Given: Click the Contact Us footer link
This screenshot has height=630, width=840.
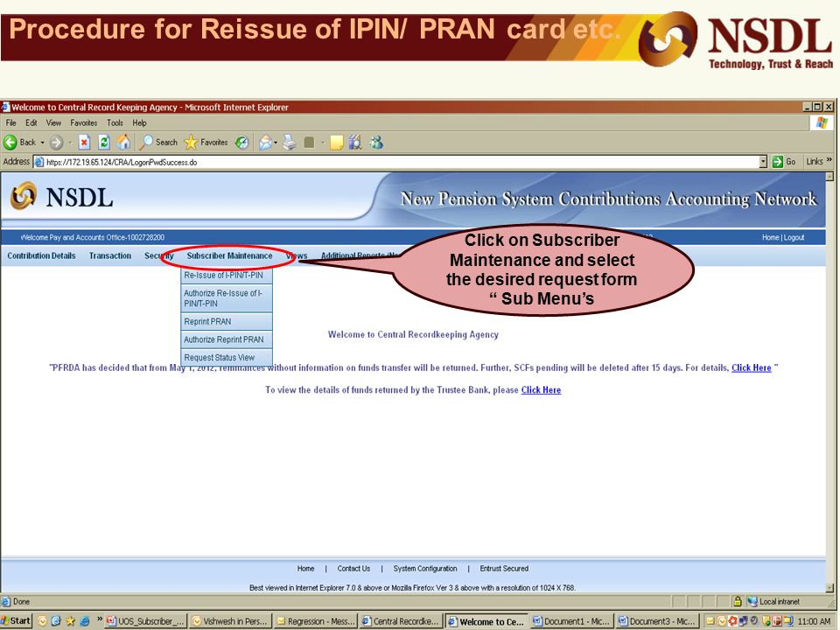Looking at the screenshot, I should [x=353, y=569].
